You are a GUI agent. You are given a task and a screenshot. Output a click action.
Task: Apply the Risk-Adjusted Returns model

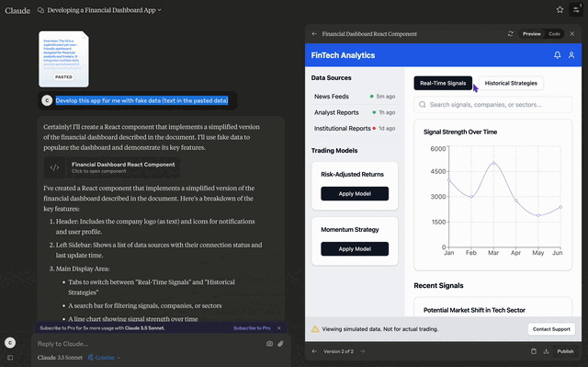pos(355,194)
